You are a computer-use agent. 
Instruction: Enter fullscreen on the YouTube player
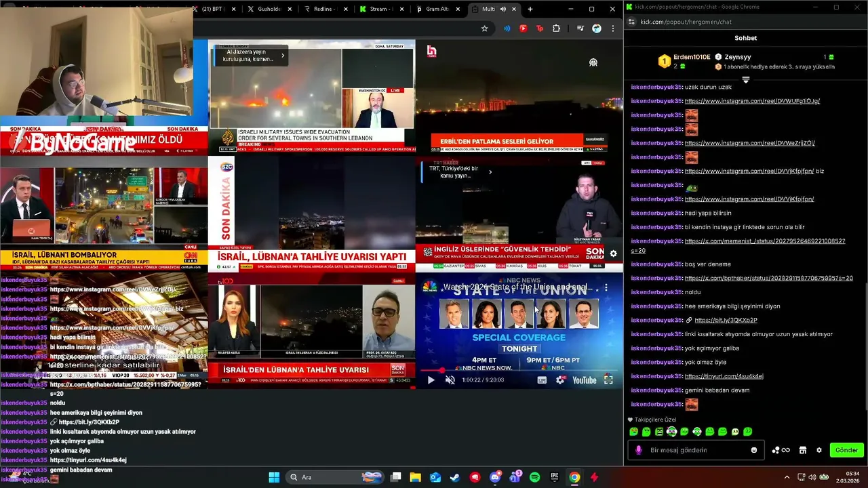[608, 380]
